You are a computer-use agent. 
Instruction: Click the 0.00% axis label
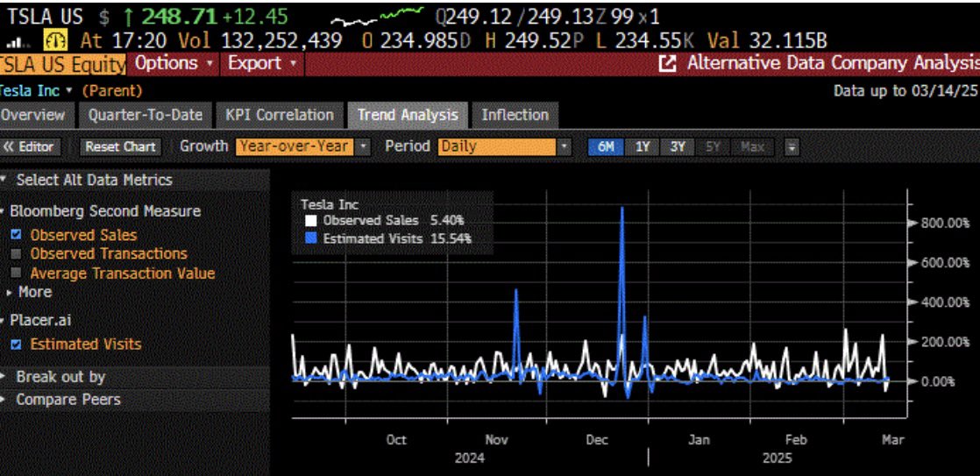(939, 381)
